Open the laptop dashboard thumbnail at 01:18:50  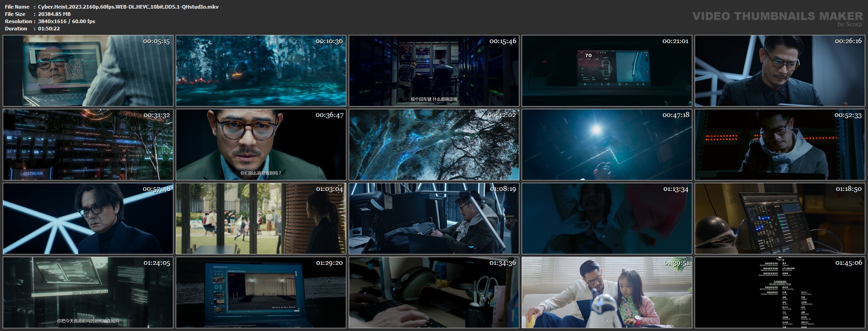point(780,219)
